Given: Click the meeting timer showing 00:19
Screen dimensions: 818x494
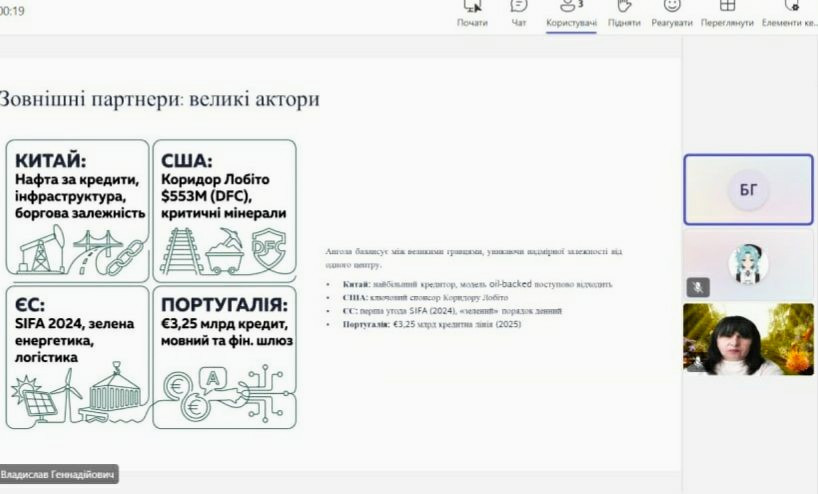Looking at the screenshot, I should [x=13, y=11].
